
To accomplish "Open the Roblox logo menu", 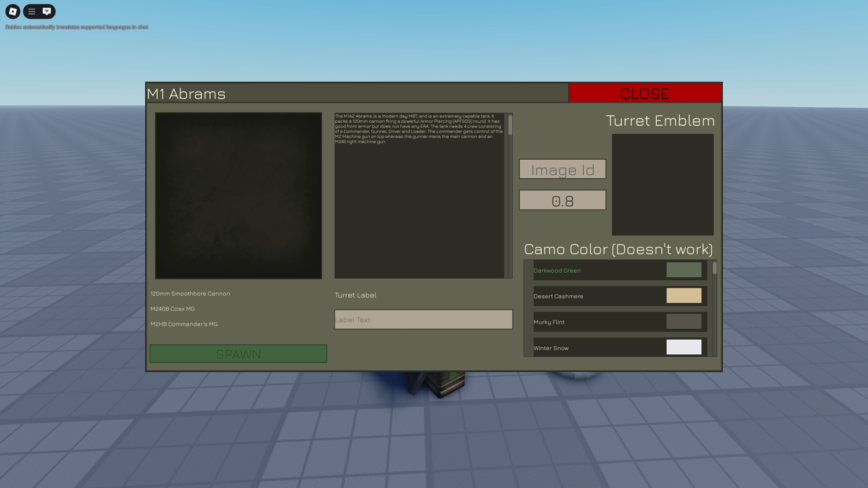I will click(x=13, y=11).
